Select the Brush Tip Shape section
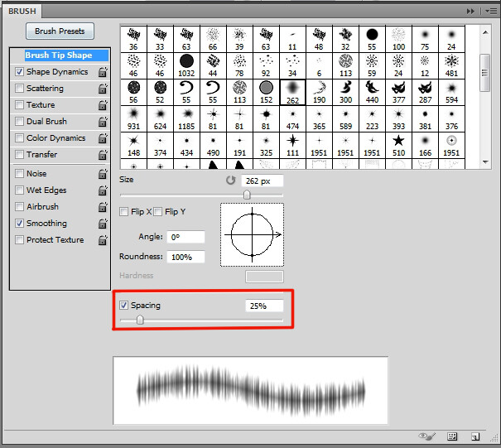The width and height of the screenshot is (501, 448). (59, 55)
